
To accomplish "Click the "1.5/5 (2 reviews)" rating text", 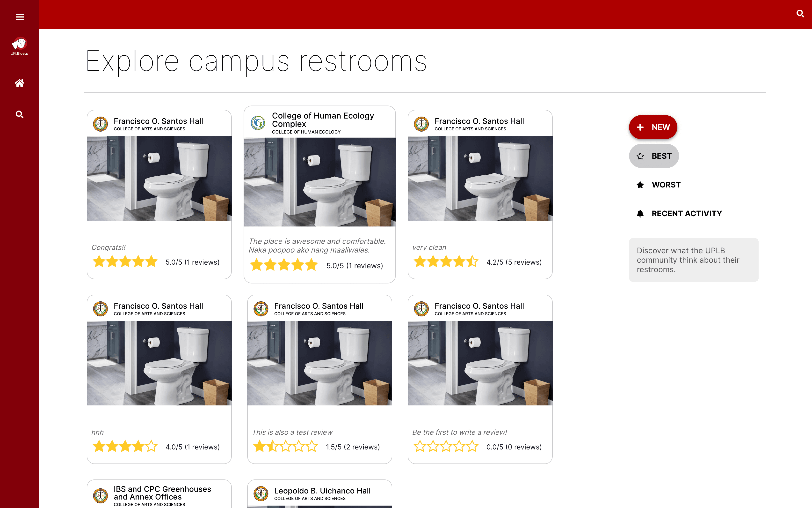I will coord(353,447).
